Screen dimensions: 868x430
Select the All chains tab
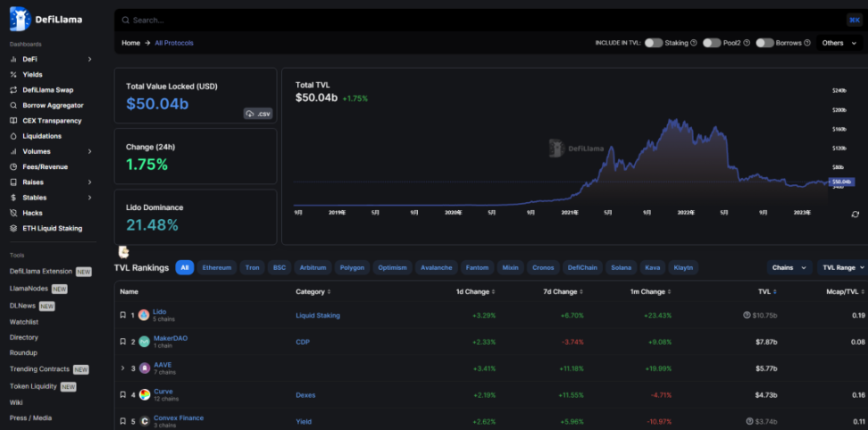[x=184, y=267]
